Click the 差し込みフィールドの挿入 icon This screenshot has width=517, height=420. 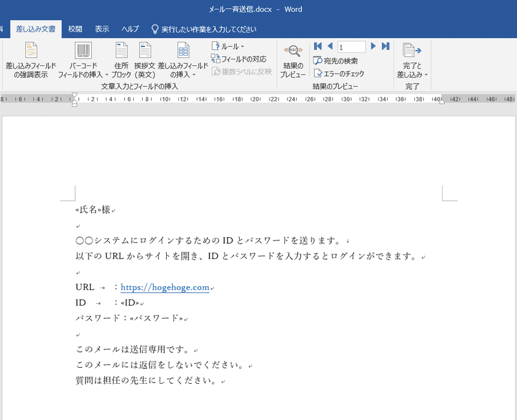tap(184, 52)
